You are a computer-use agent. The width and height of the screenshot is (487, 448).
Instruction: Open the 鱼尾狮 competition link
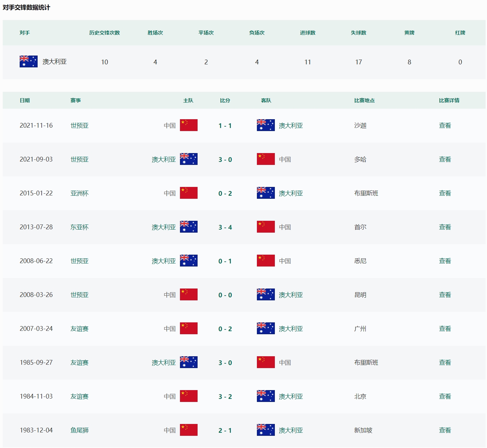coord(79,430)
